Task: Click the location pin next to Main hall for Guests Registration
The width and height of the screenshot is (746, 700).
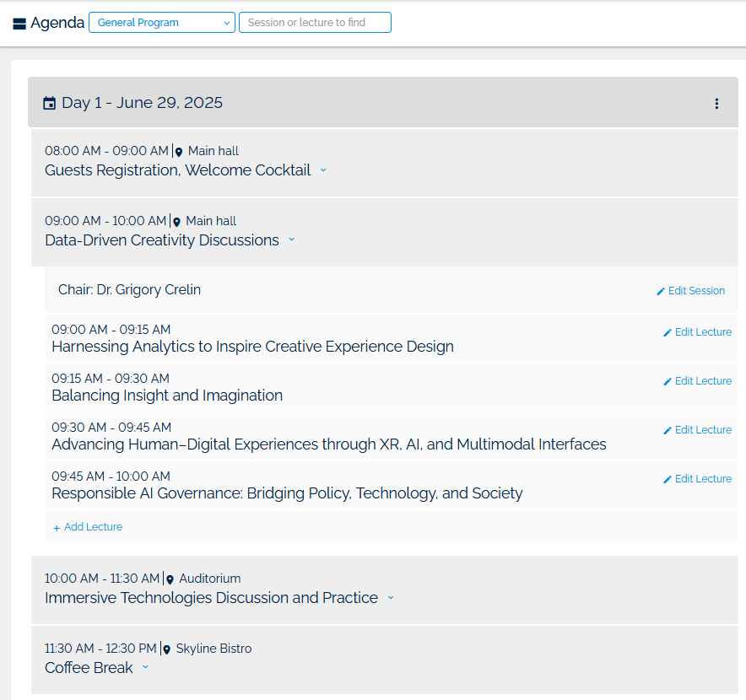Action: click(178, 151)
